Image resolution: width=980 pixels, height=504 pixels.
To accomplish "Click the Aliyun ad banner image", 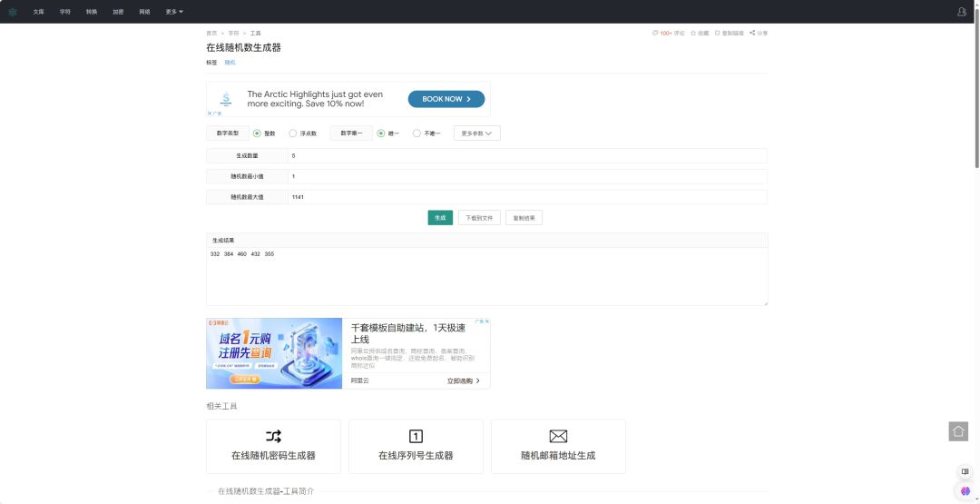I will pos(274,353).
